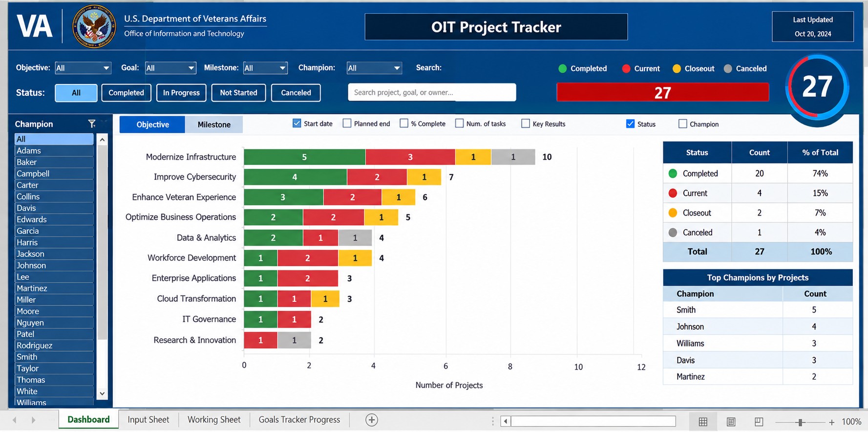Switch chart to Milestone view
This screenshot has height=432, width=868.
214,124
